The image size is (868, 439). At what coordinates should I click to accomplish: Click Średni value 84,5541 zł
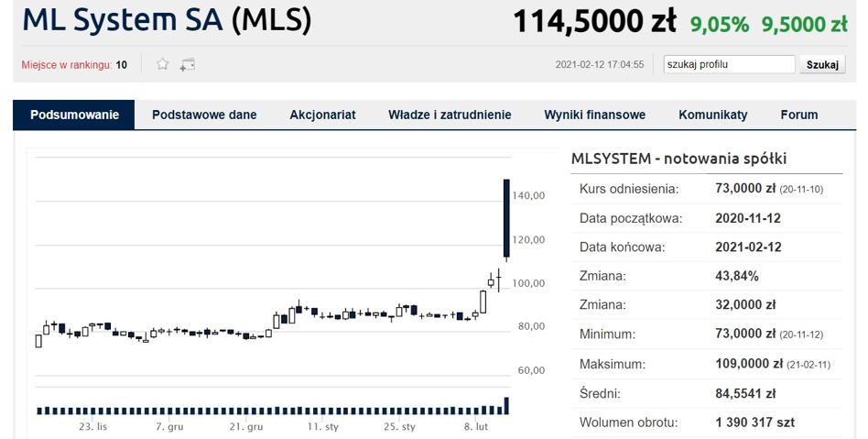745,393
